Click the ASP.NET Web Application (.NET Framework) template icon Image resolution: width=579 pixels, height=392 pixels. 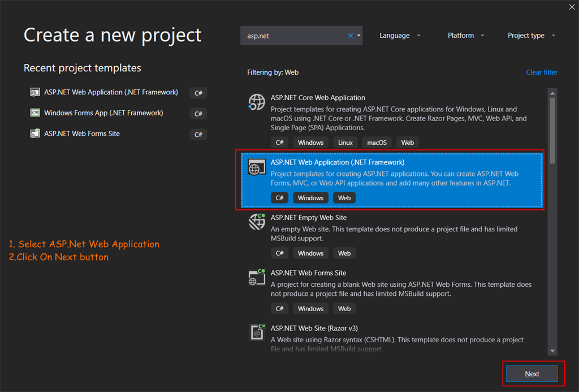257,167
